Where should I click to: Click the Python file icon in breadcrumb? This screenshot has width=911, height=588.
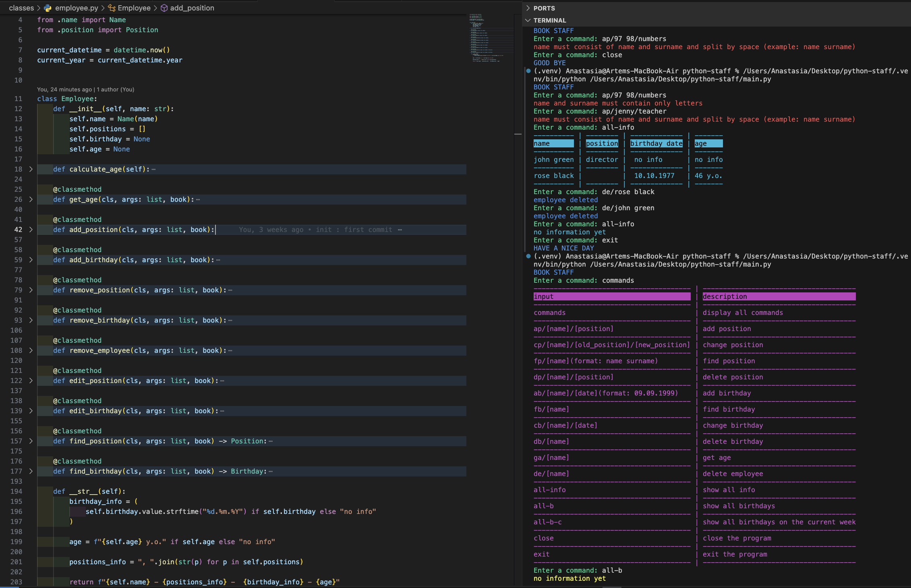coord(48,8)
